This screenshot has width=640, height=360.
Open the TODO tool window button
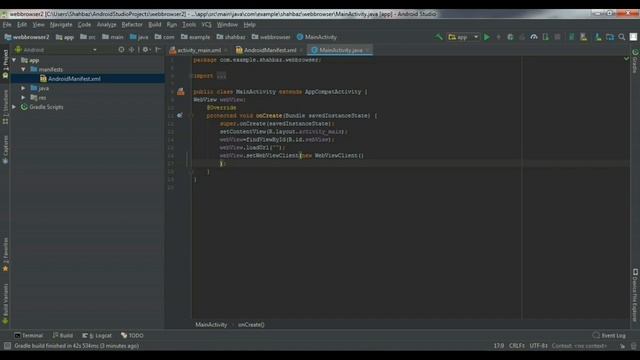click(132, 336)
